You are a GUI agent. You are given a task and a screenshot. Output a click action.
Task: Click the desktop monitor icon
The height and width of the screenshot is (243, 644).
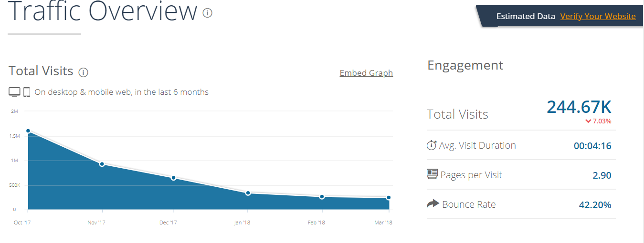pos(14,92)
